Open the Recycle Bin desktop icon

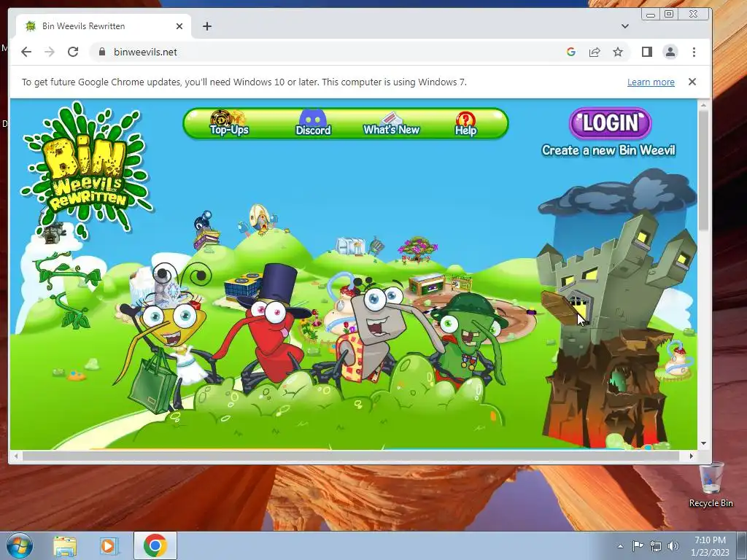pos(711,485)
